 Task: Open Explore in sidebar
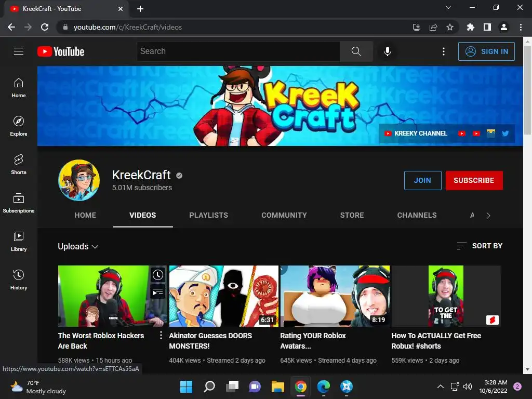coord(19,126)
